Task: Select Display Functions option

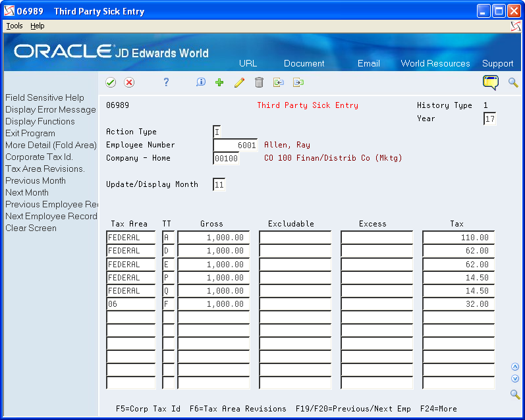Action: [x=40, y=122]
